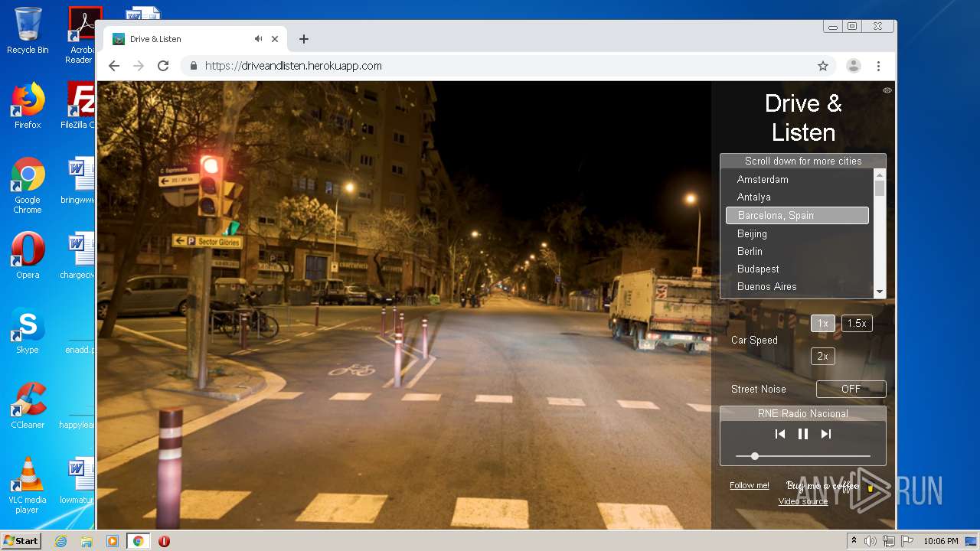Image resolution: width=980 pixels, height=551 pixels.
Task: Click city list scroll down arrow
Action: [x=880, y=292]
